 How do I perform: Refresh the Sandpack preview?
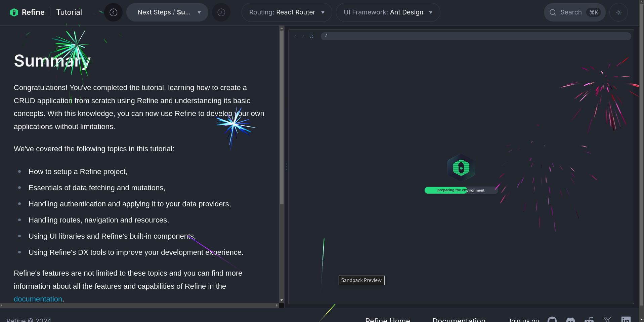pyautogui.click(x=311, y=36)
